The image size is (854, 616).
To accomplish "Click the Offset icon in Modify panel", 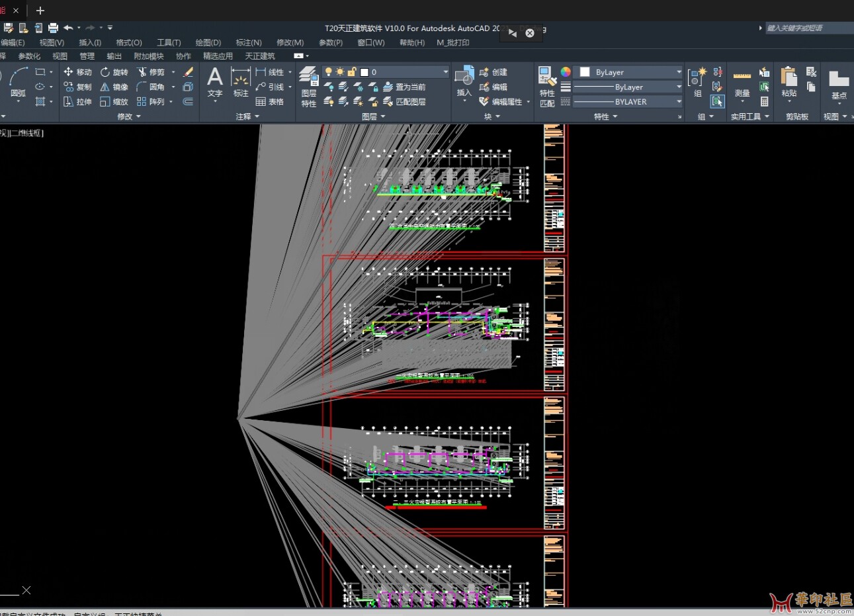I will [188, 102].
